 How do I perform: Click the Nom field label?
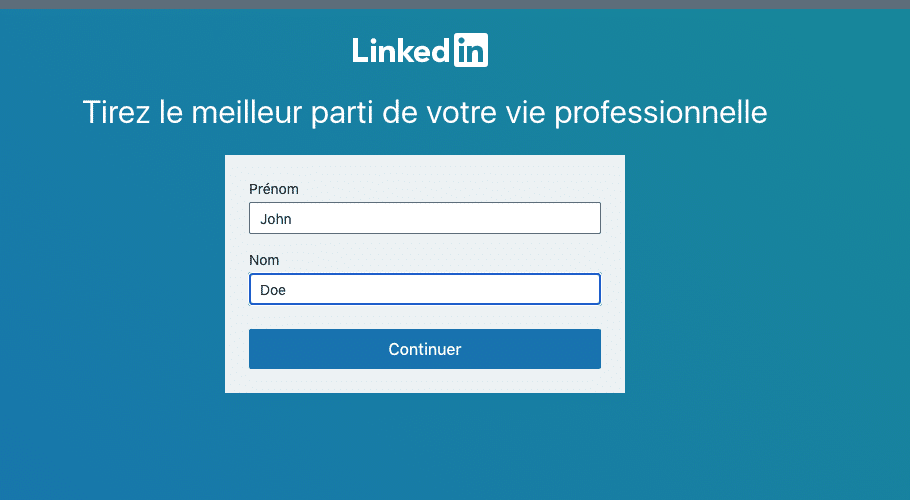264,260
